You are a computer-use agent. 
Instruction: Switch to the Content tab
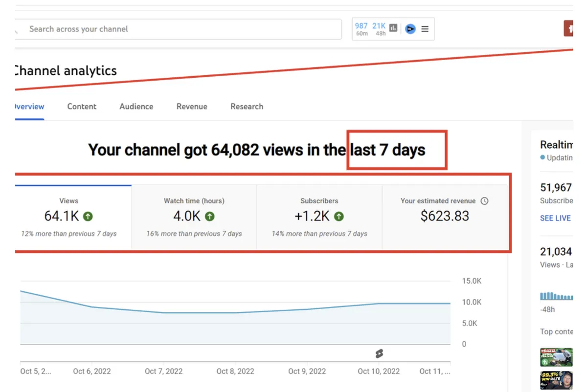82,107
